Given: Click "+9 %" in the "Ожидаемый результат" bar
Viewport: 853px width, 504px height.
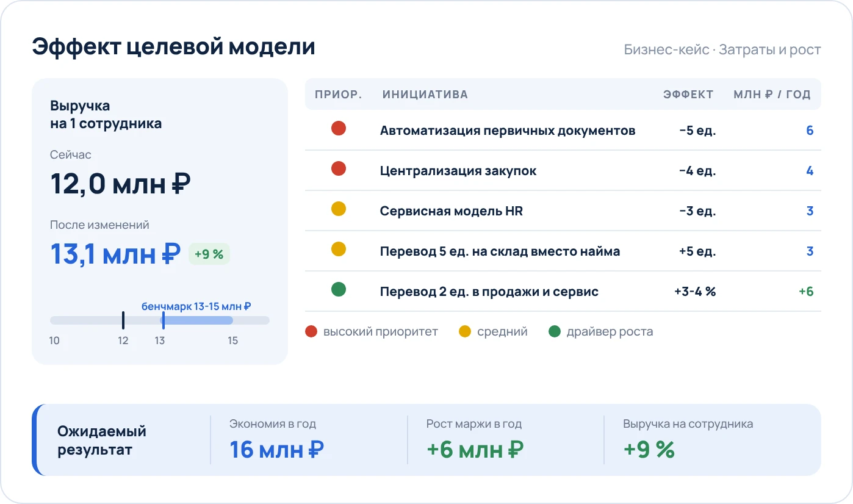Looking at the screenshot, I should [649, 450].
